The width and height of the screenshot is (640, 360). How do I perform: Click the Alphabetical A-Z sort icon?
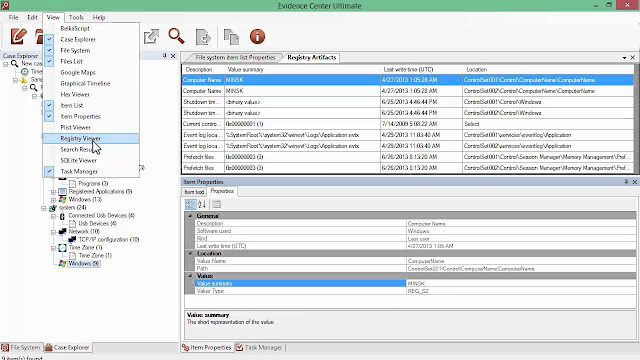pyautogui.click(x=202, y=204)
